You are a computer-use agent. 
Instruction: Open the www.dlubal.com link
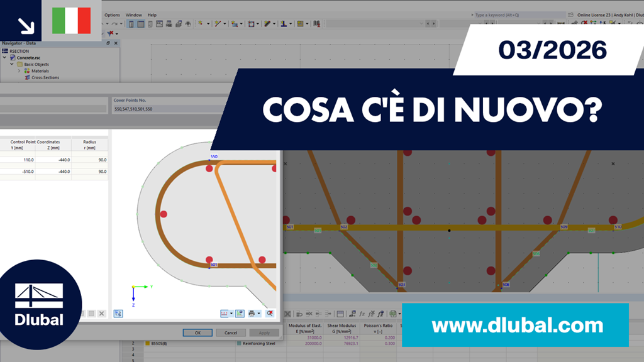click(518, 326)
